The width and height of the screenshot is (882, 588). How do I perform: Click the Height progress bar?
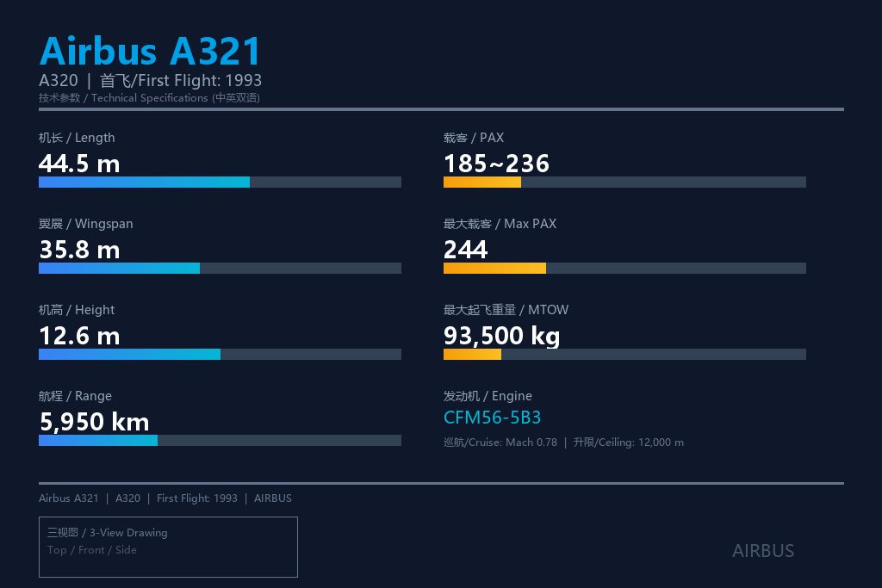pos(220,354)
